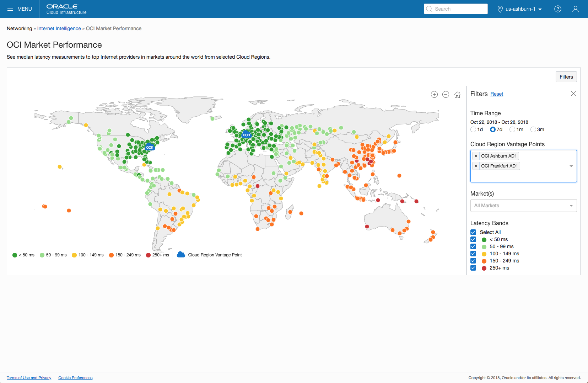Select the 3m time range option
Screen dimensions: 588x383
pos(533,129)
